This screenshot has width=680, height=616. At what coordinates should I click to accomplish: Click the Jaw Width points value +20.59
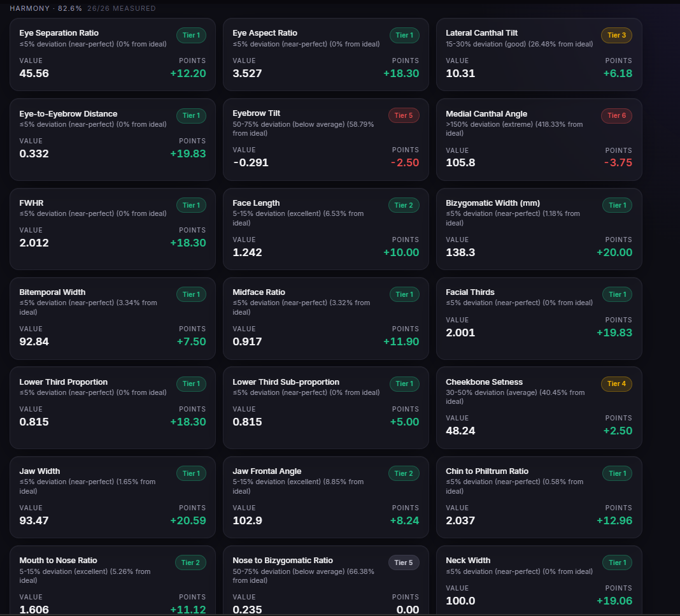[x=188, y=520]
